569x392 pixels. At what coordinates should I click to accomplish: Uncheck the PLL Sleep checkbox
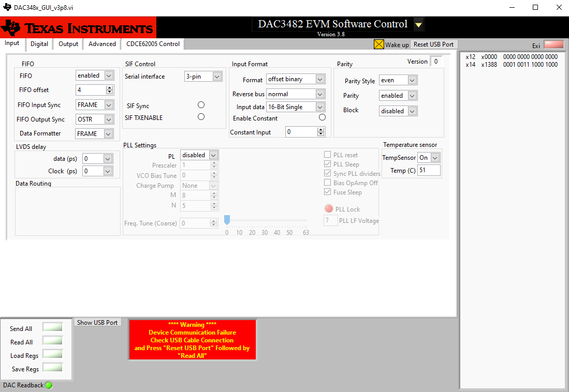(327, 164)
